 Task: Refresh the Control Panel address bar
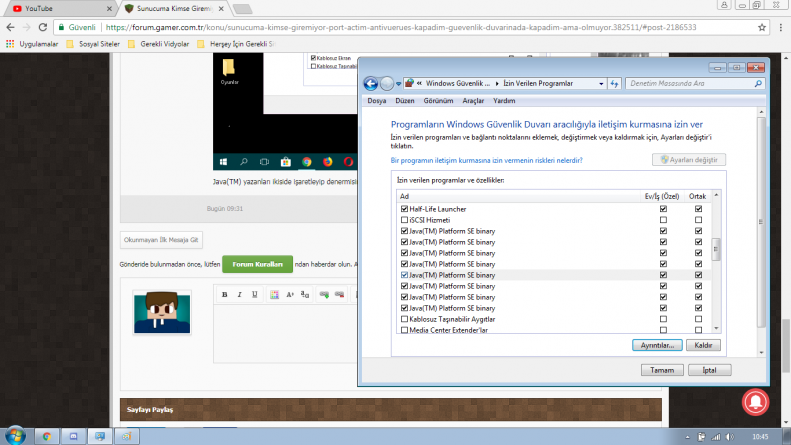coord(614,84)
